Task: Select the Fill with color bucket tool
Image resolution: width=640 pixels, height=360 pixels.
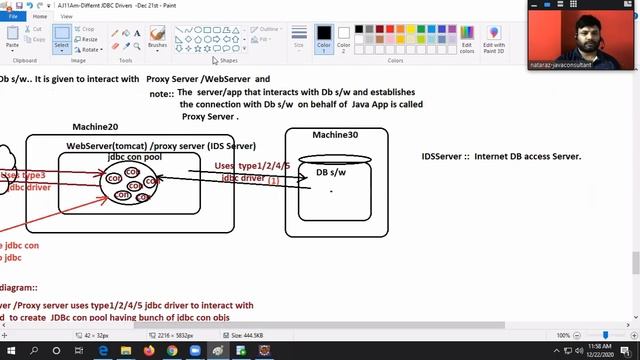Action: [x=126, y=33]
